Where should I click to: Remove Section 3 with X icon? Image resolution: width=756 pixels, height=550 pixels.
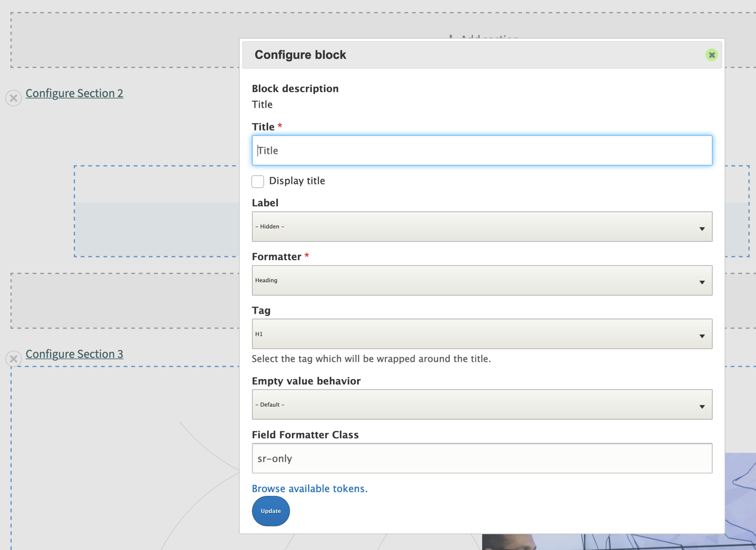[x=14, y=359]
